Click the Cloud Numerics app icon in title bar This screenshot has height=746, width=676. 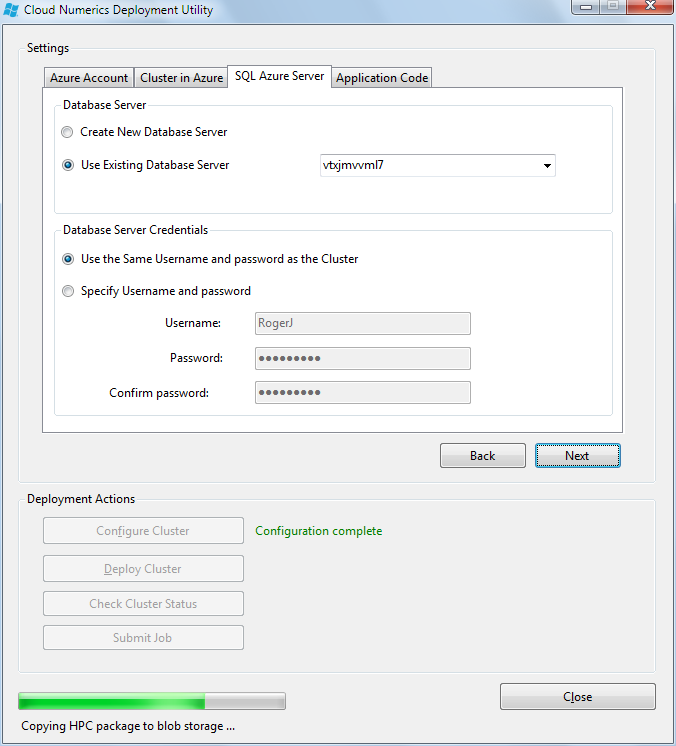[x=10, y=10]
